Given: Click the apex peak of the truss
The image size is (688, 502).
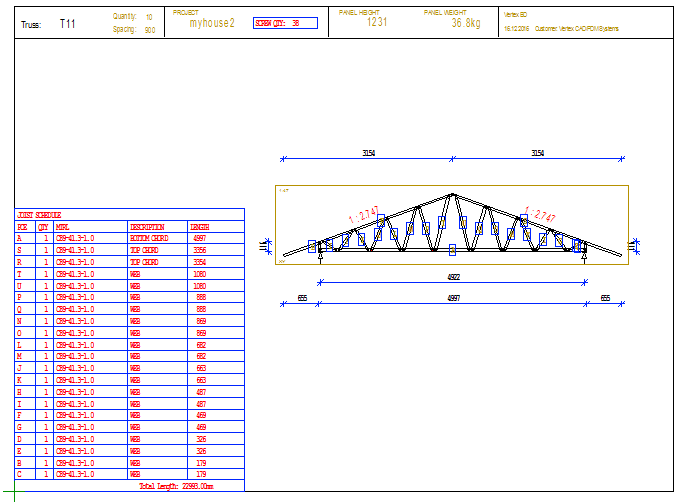Looking at the screenshot, I should [453, 194].
